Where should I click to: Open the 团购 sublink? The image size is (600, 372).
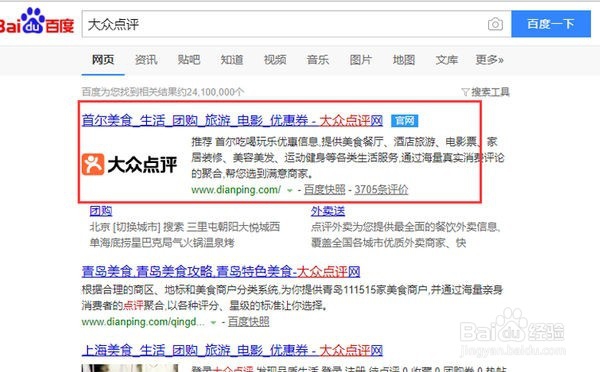[x=101, y=211]
